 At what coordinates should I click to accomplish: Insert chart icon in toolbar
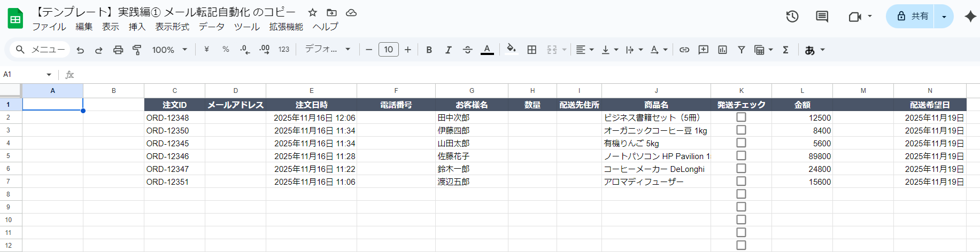(723, 50)
